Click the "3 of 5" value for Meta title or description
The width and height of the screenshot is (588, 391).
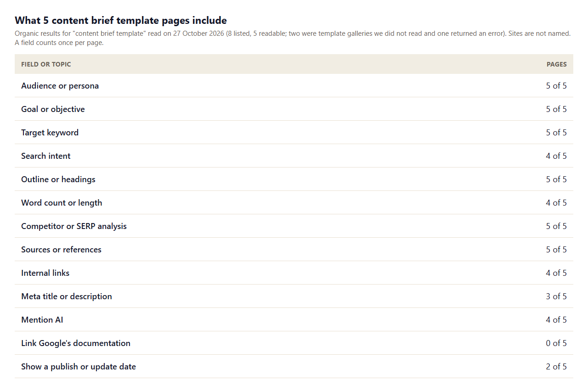(556, 296)
